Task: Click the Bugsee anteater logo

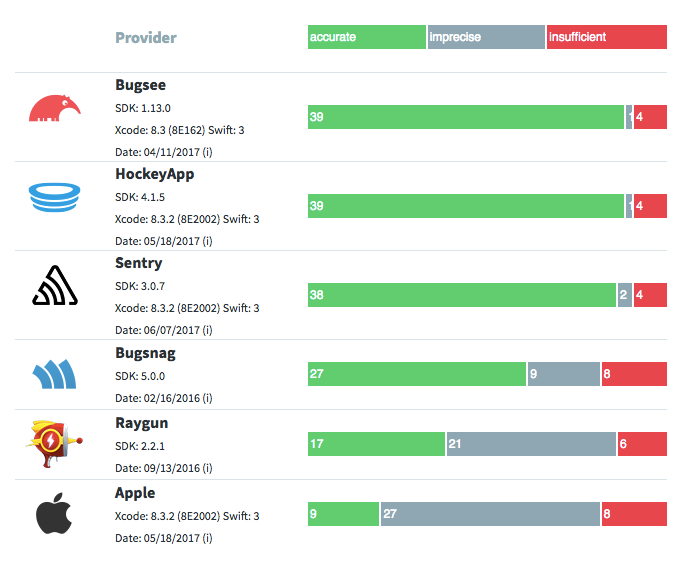Action: click(55, 108)
